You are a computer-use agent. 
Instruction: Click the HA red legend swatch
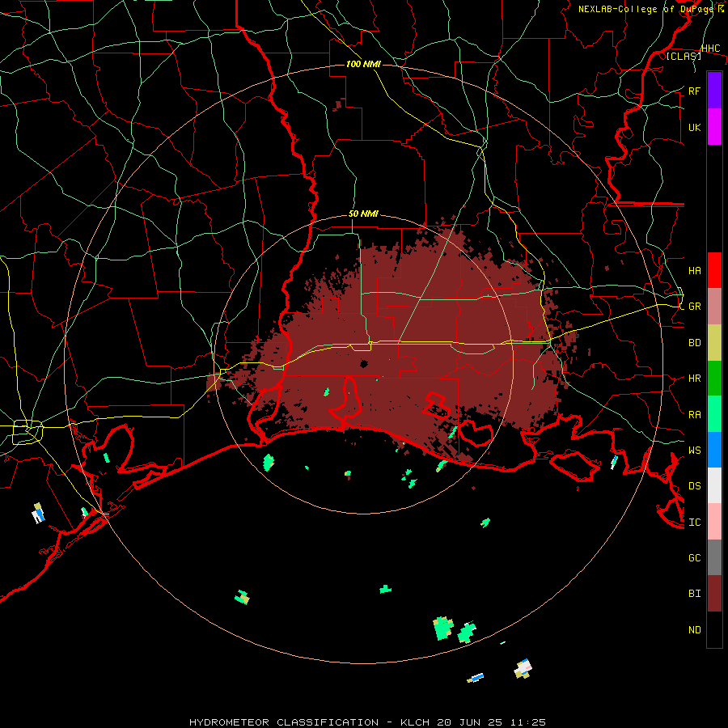point(714,270)
